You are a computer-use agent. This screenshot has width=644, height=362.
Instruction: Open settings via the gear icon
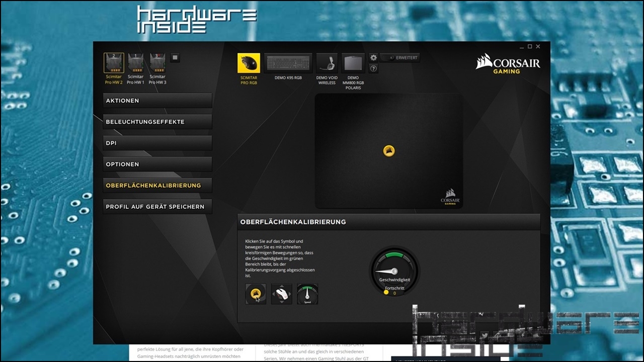click(373, 58)
